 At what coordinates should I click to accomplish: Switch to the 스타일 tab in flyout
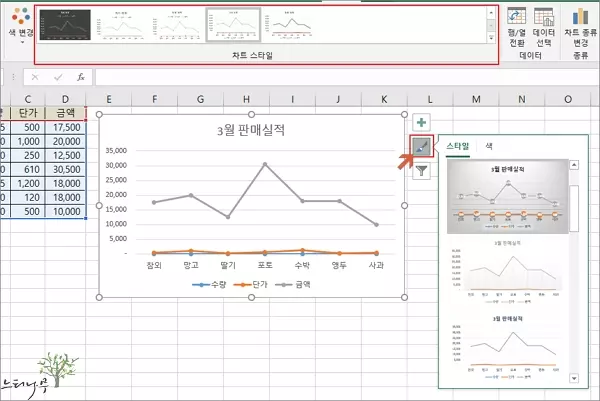click(458, 146)
